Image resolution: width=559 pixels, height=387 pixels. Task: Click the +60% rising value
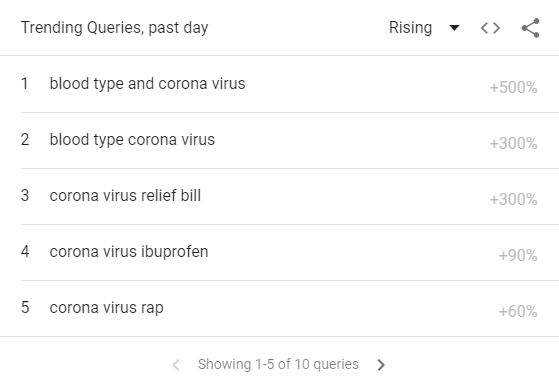[x=518, y=311]
